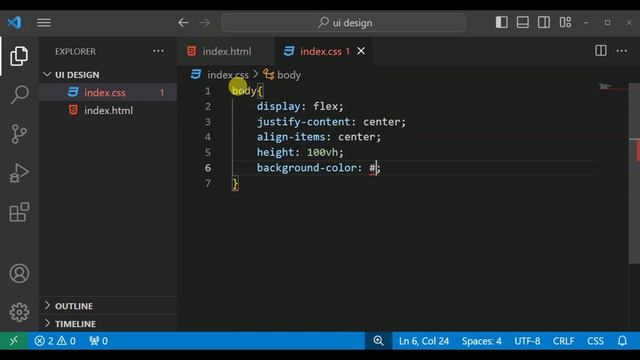
Task: Click the 'ui design' command center search box
Action: click(344, 22)
